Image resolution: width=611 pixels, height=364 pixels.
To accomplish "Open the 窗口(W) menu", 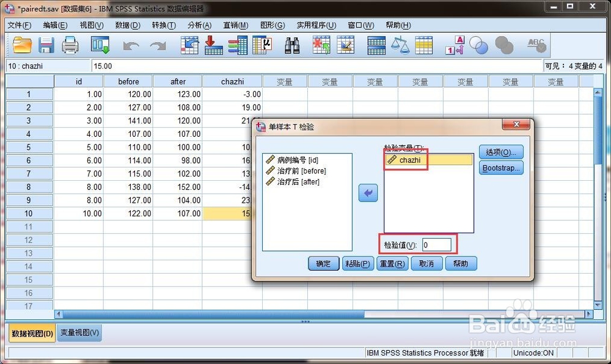I will [x=360, y=25].
